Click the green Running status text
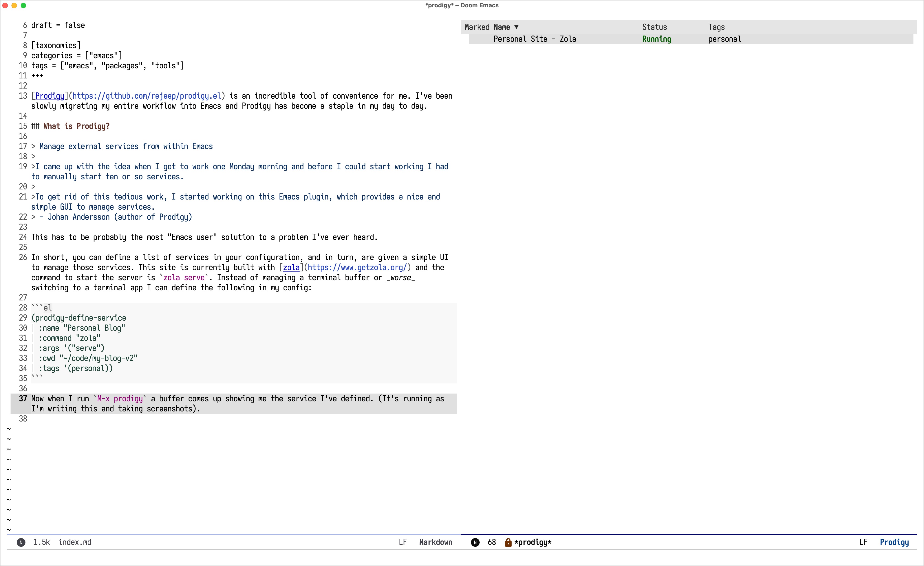924x566 pixels. (x=656, y=39)
